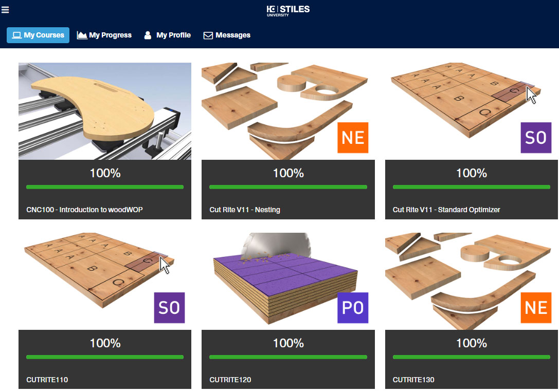Click the CUTRITE120 progress bar
Image resolution: width=559 pixels, height=392 pixels.
pos(288,357)
